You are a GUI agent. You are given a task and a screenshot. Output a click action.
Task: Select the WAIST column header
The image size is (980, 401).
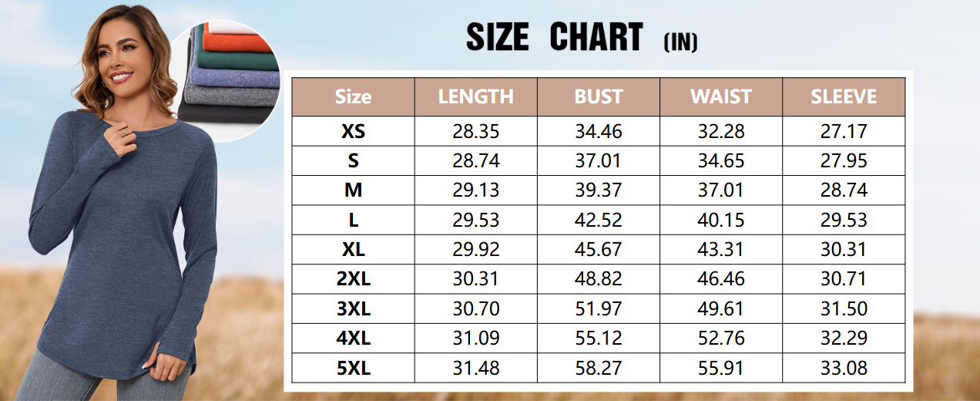[720, 96]
